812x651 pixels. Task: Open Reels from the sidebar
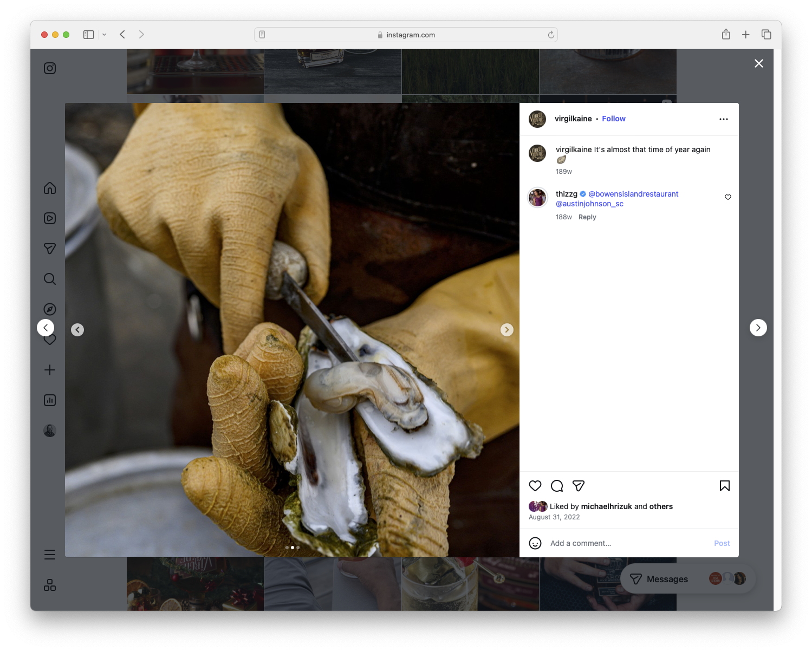tap(49, 218)
